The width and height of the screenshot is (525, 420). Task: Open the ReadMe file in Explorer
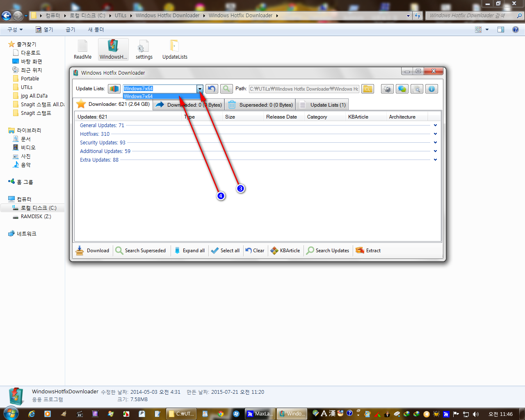(x=82, y=50)
